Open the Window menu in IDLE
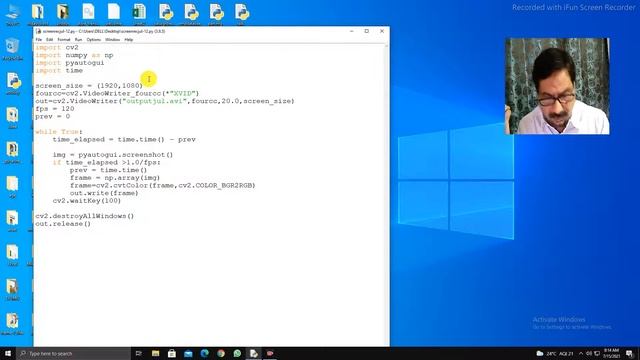The height and width of the screenshot is (360, 640). point(112,40)
